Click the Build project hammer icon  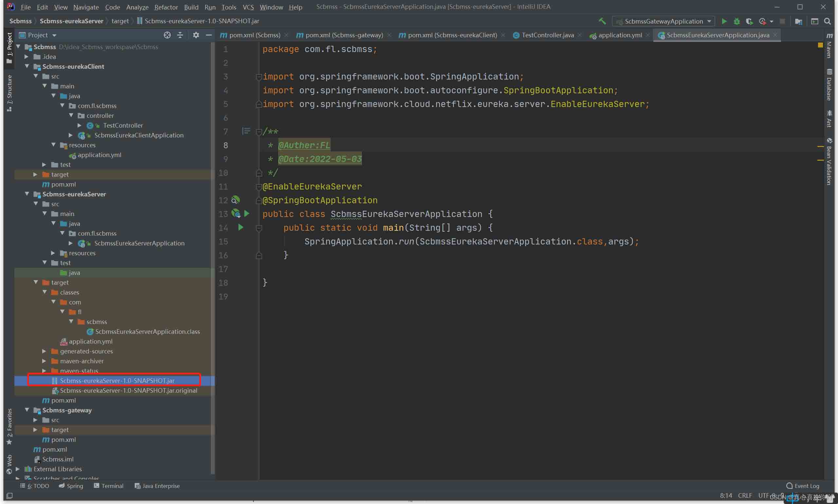[x=602, y=21]
